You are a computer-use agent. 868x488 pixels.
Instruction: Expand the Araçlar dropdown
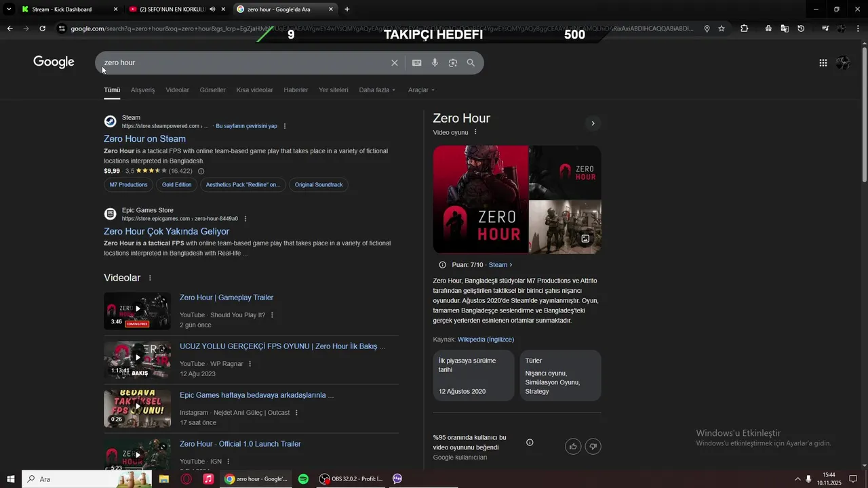[x=421, y=90]
